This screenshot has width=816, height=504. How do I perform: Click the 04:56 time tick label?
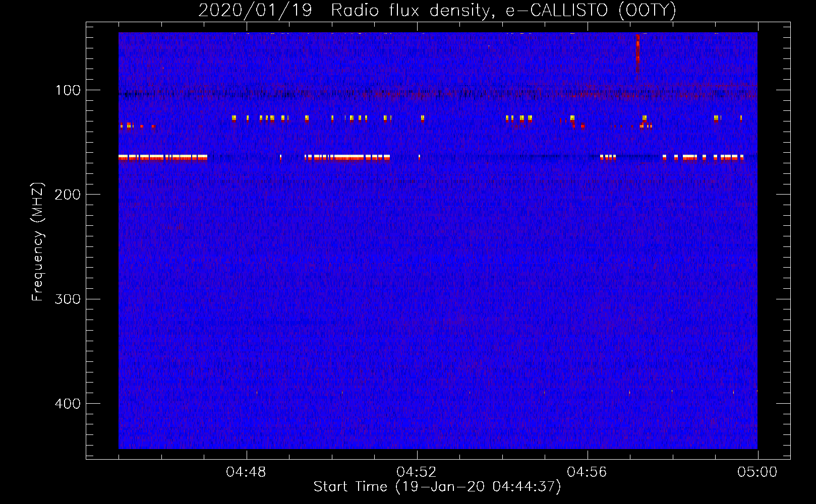pos(587,472)
